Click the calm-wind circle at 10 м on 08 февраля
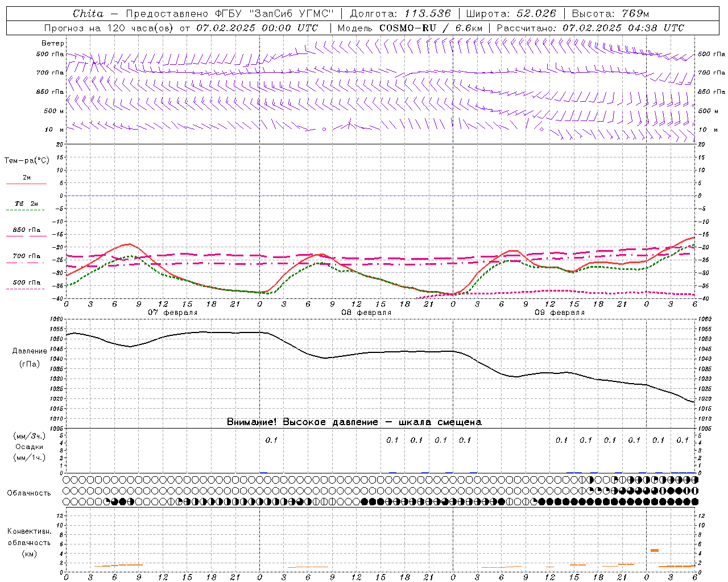This screenshot has height=582, width=728. coord(324,130)
